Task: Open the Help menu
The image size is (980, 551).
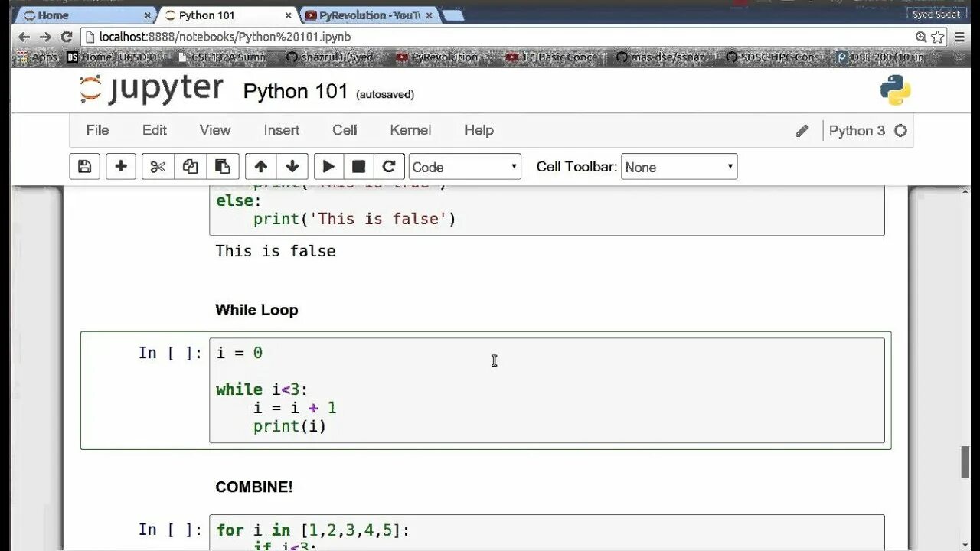Action: [x=479, y=130]
